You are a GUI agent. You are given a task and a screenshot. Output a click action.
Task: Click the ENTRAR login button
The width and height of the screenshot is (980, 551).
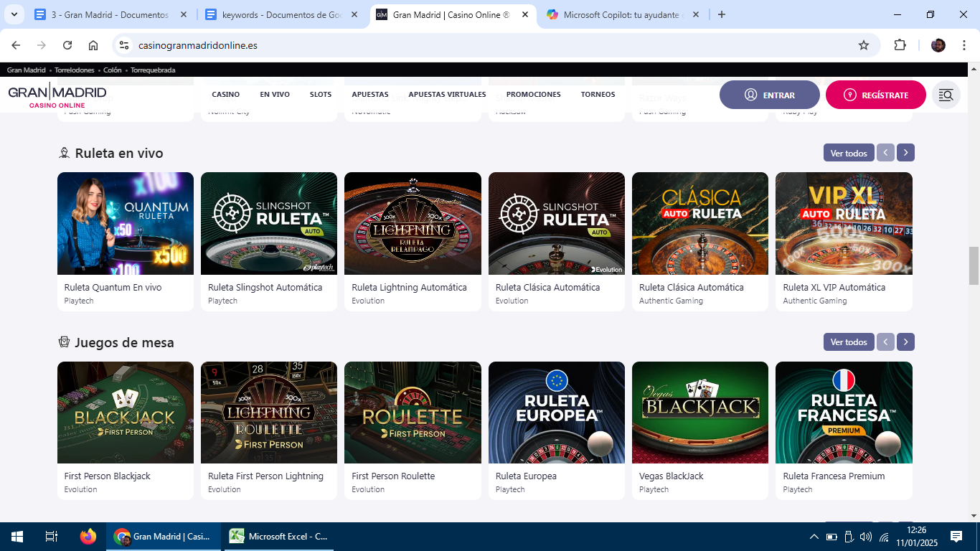pyautogui.click(x=769, y=95)
